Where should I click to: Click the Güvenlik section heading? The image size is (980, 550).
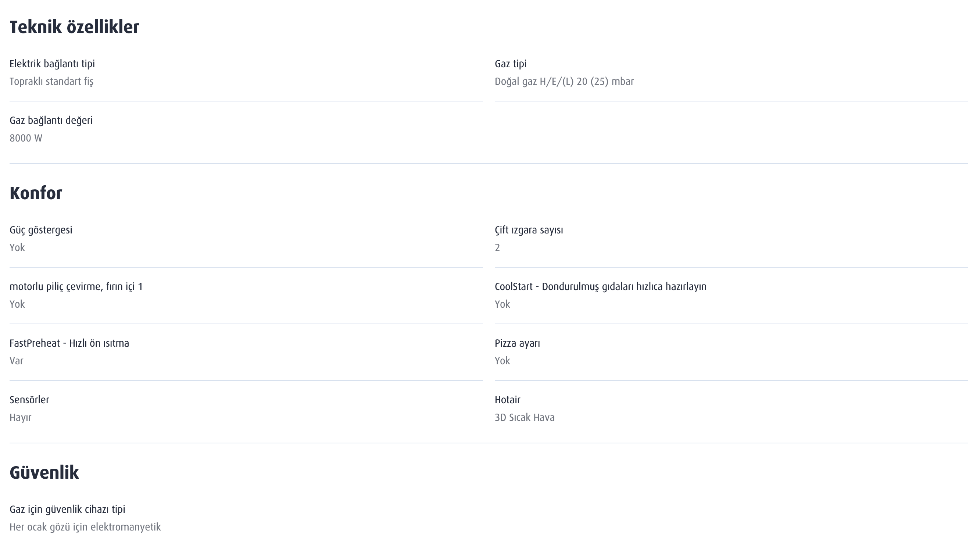(x=44, y=473)
